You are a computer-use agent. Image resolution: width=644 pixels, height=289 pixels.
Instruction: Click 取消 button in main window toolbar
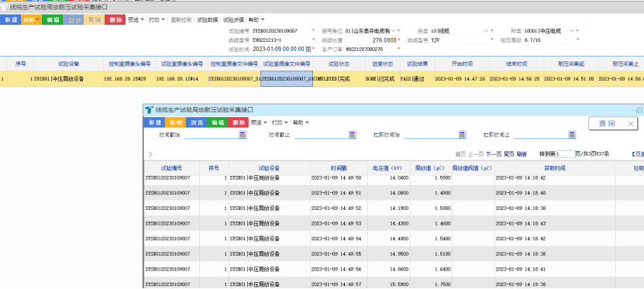[95, 19]
